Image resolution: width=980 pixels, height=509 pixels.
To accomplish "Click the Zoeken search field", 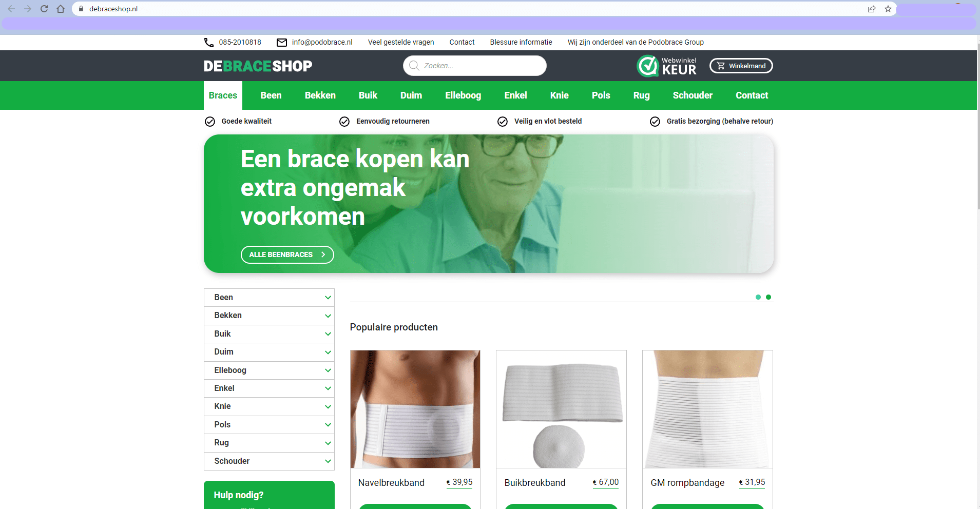I will pyautogui.click(x=474, y=66).
